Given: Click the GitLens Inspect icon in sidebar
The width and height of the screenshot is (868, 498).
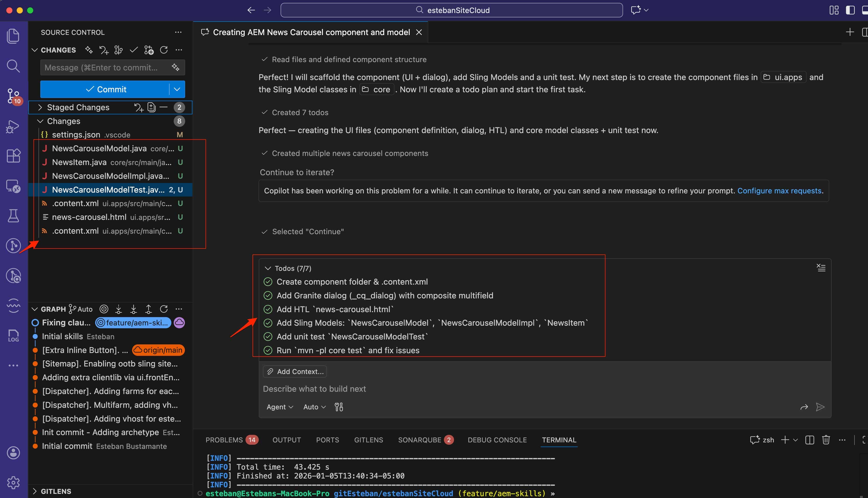Looking at the screenshot, I should click(x=14, y=276).
